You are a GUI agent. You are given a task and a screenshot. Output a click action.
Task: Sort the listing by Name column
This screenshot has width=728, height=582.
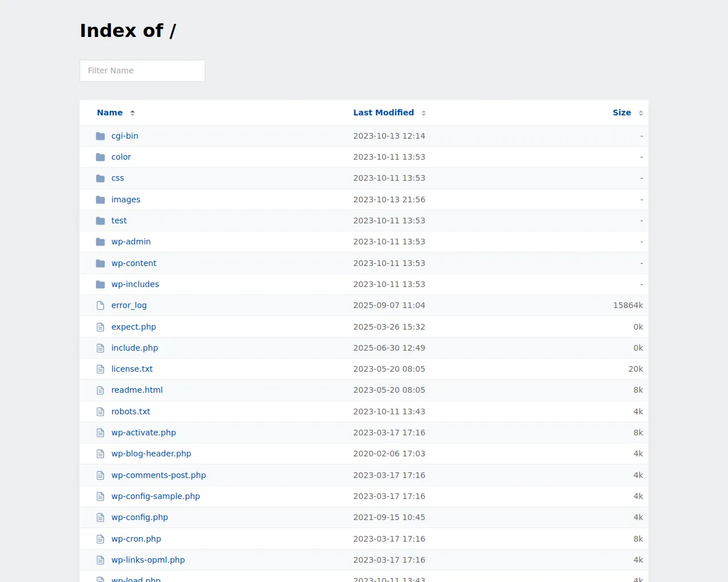(110, 113)
